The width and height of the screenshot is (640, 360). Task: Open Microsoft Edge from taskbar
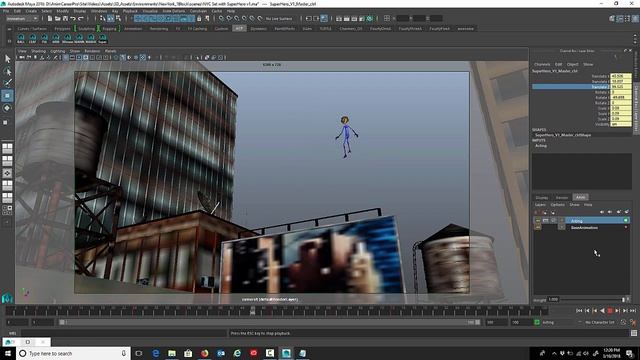tap(156, 353)
